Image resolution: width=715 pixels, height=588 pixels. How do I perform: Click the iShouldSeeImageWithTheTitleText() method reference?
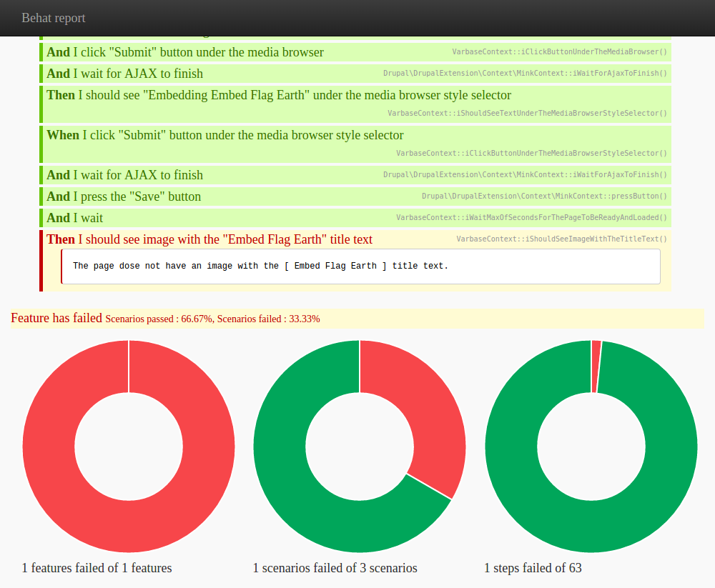(561, 239)
